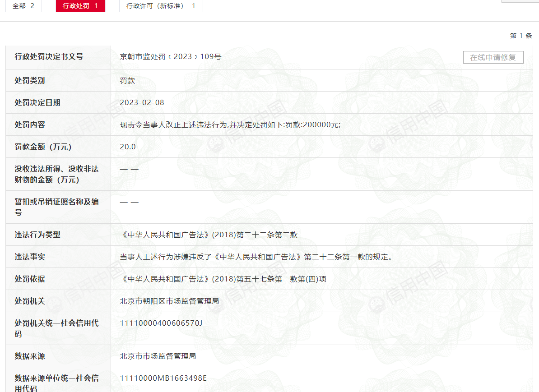Click the 罚款金额（万元） row label
Viewport: 539px width, 392px height.
(x=43, y=147)
